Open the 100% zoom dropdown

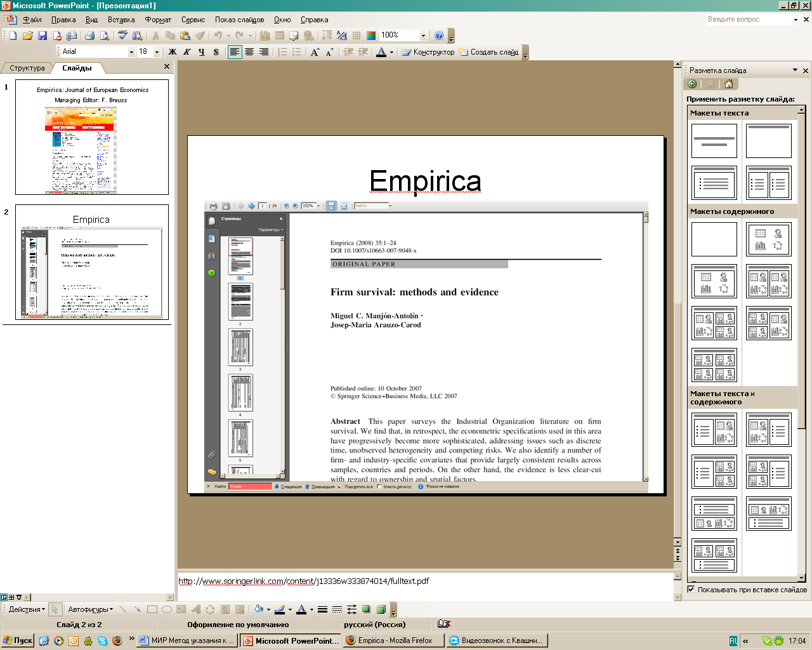423,36
